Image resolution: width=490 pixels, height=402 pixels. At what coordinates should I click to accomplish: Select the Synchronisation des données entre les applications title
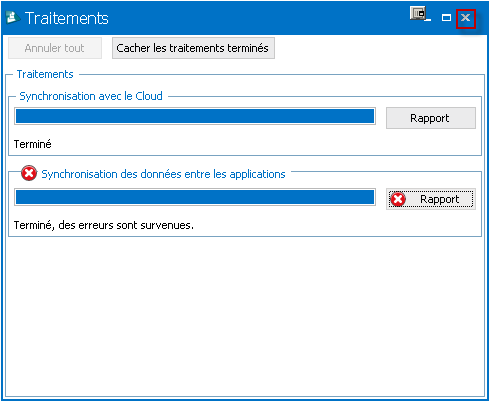163,174
